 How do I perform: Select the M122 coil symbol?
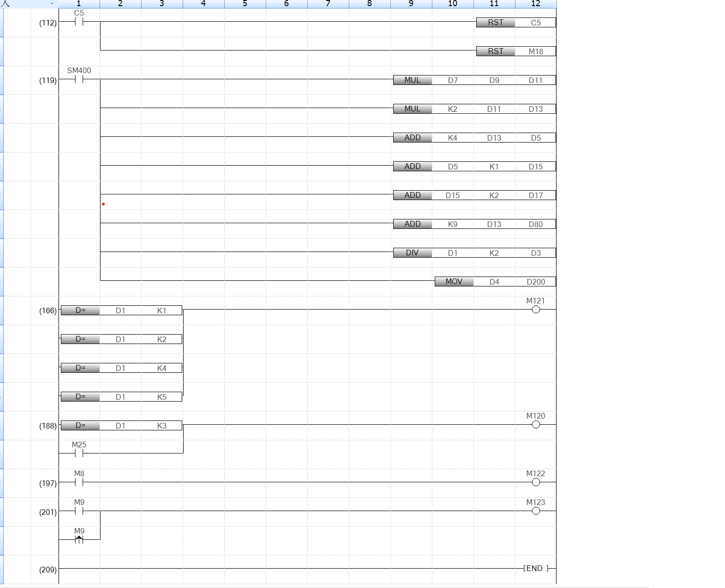(536, 482)
